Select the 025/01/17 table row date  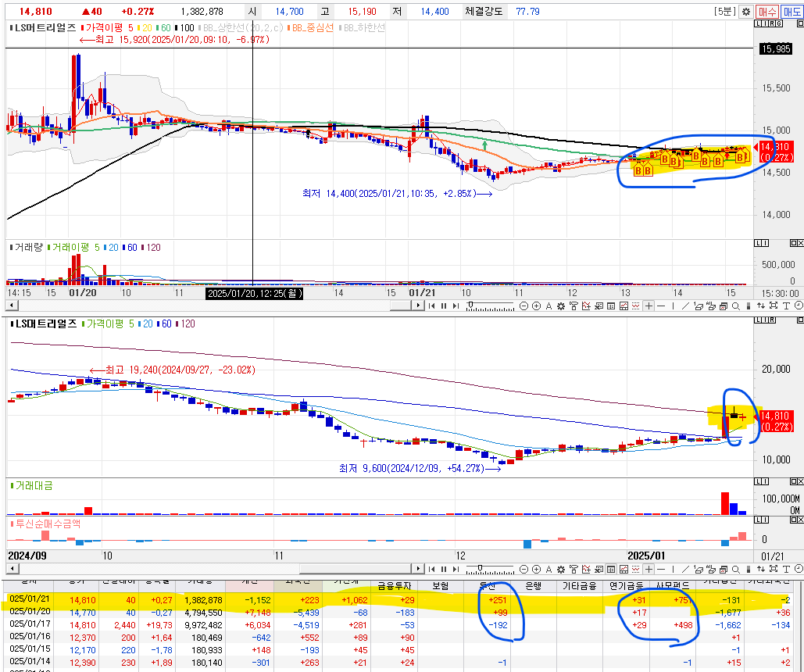[30, 625]
